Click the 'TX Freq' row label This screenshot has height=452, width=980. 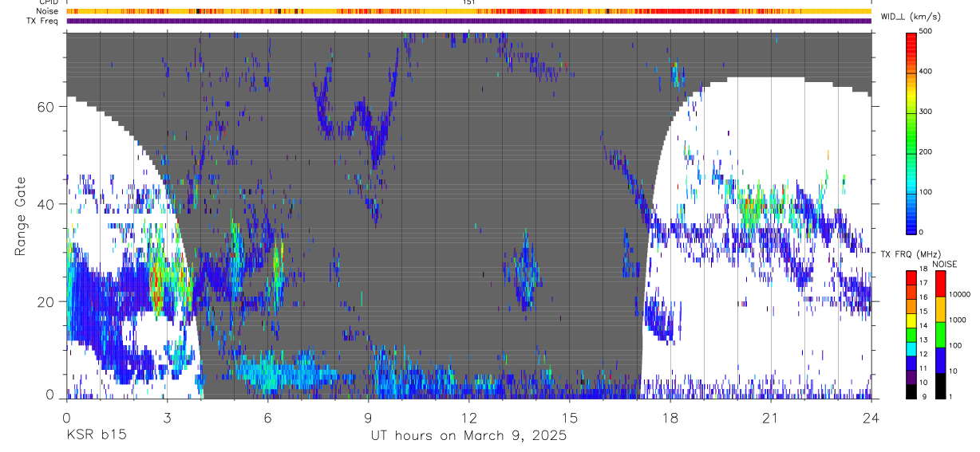click(43, 22)
